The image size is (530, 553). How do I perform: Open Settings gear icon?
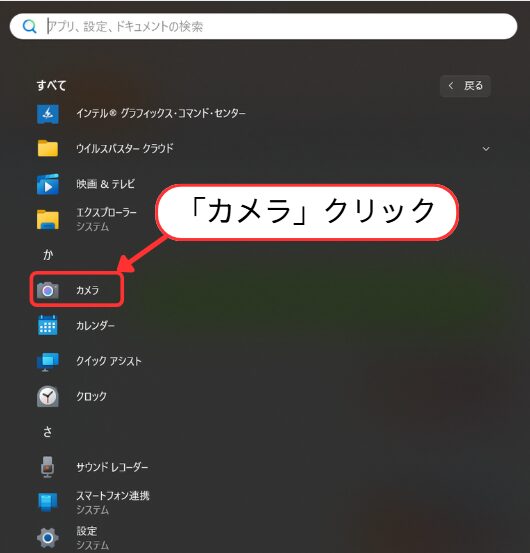click(x=48, y=538)
